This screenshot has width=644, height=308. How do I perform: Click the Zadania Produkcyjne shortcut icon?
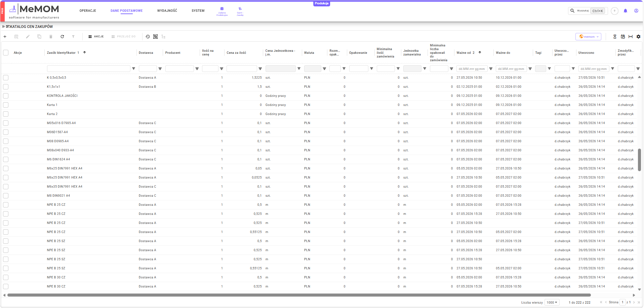222,11
